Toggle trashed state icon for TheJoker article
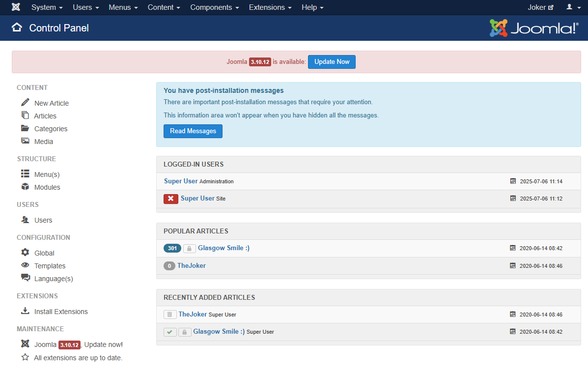588x373 pixels. 169,315
